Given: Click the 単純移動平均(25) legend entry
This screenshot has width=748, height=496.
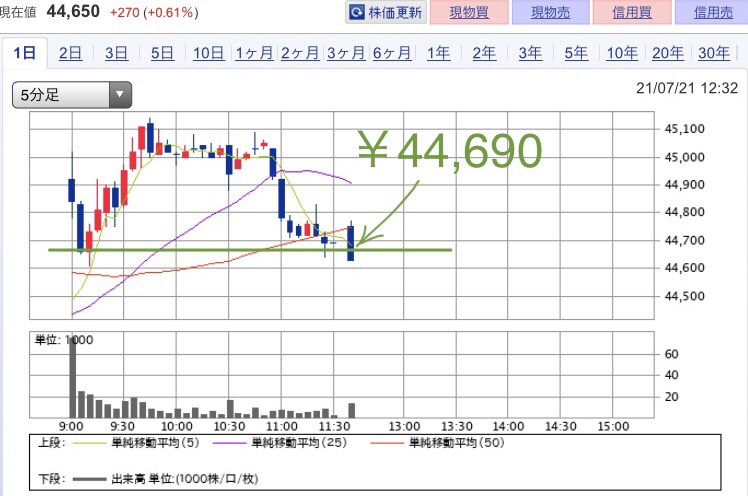Looking at the screenshot, I should 280,443.
